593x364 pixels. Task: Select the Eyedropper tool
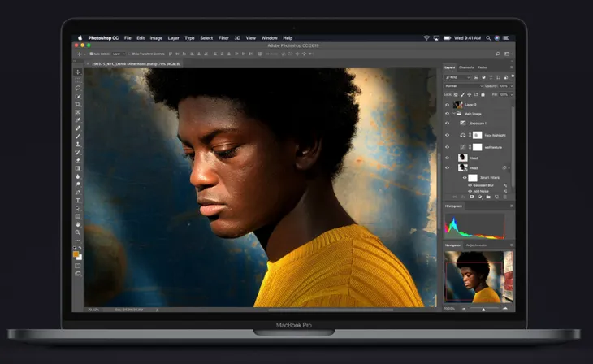pos(78,120)
